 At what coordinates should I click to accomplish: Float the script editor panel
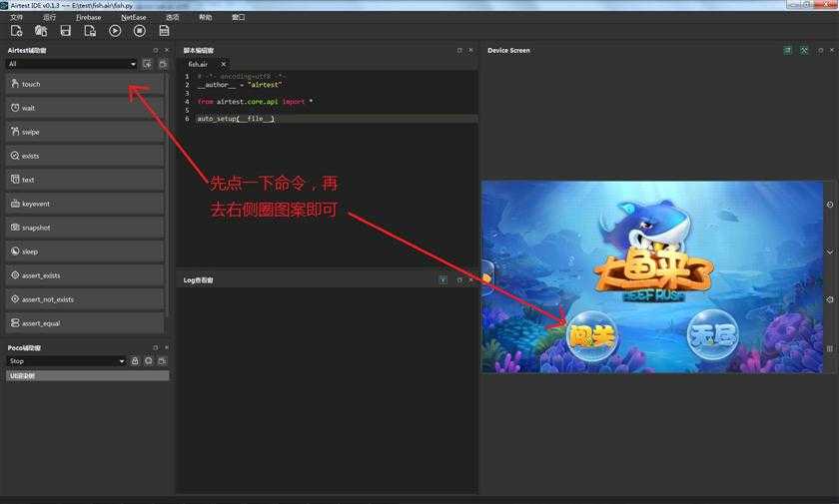[x=459, y=50]
